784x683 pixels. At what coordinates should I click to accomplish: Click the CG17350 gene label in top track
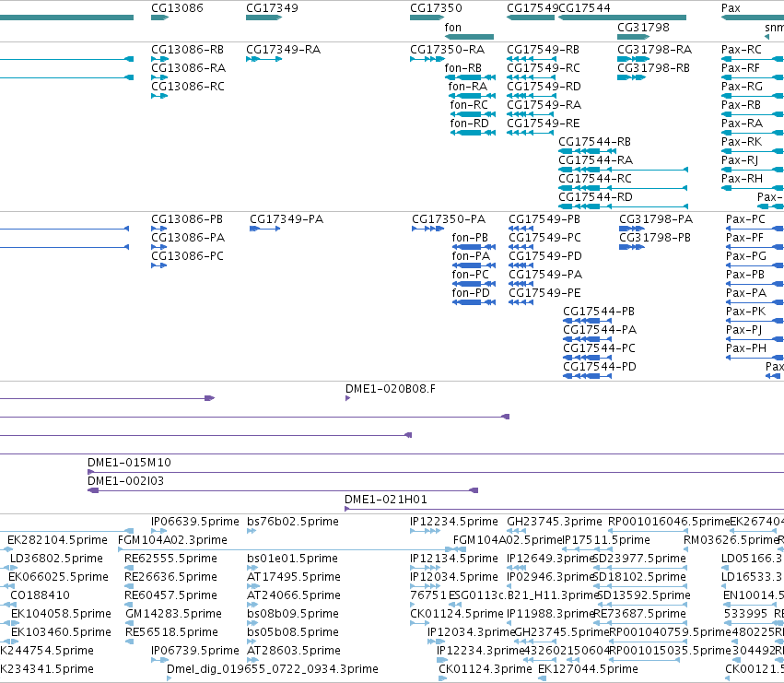point(436,8)
